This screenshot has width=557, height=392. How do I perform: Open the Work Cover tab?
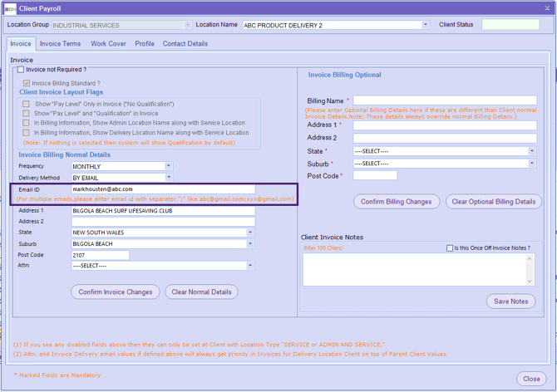tap(108, 44)
